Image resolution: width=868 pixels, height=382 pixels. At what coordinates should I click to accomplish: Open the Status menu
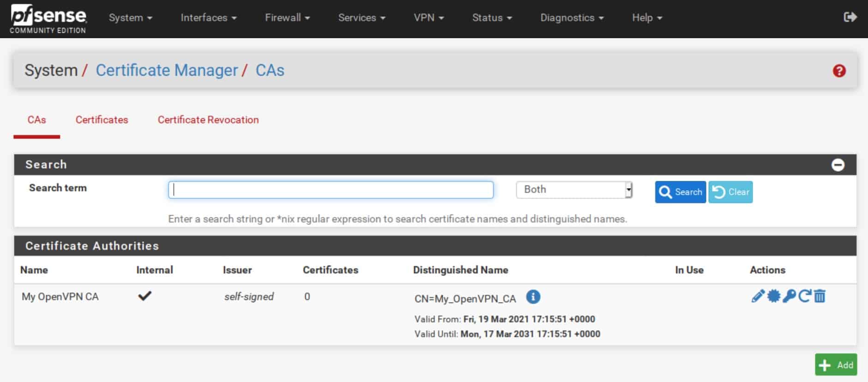point(492,18)
